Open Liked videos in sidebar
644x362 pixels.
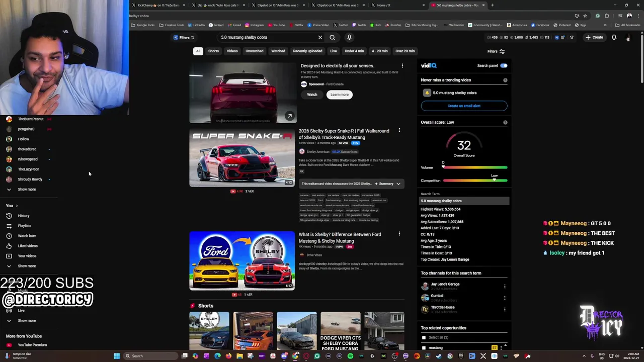coord(28,246)
